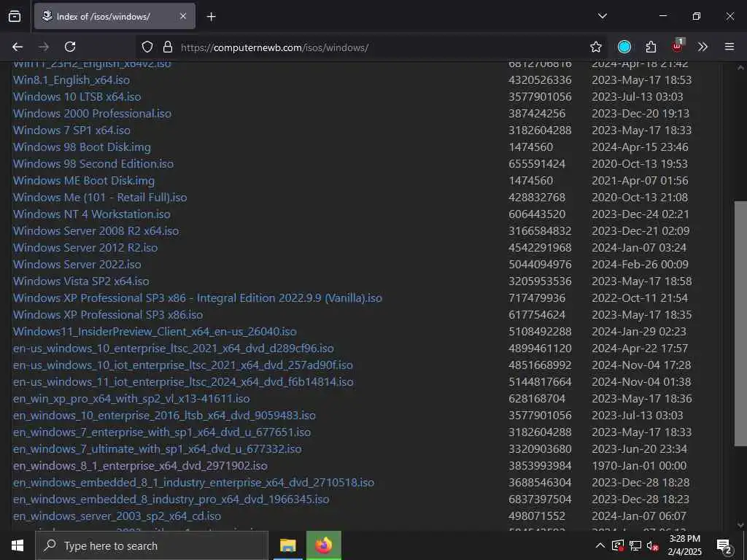Screen dimensions: 747x560
Task: Open Windows 10 LTSB x64.iso link
Action: pos(77,97)
